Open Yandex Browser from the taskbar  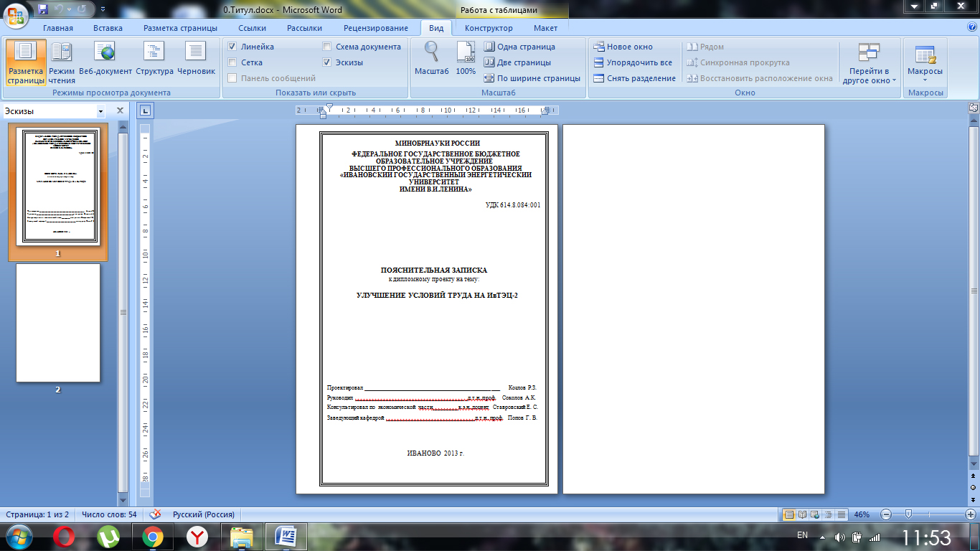tap(197, 537)
